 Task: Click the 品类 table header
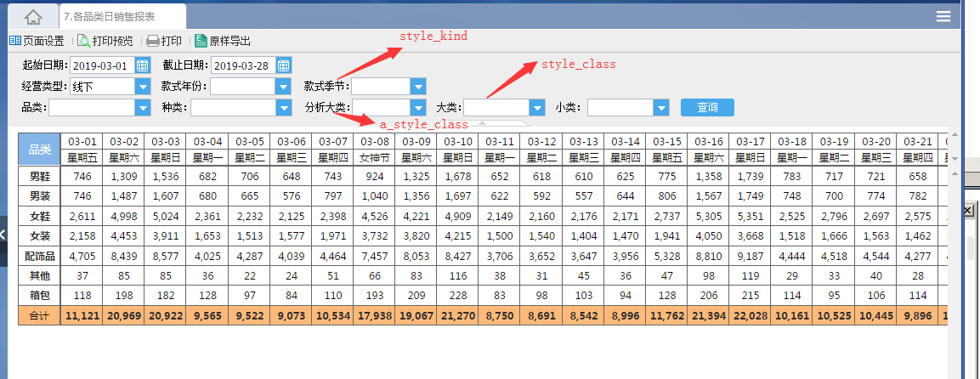[x=39, y=150]
